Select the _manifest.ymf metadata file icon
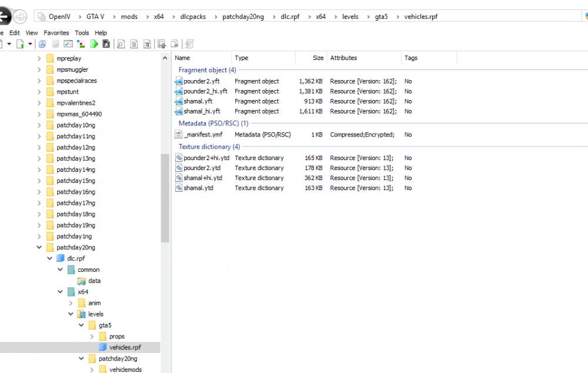588x373 pixels. (x=179, y=135)
